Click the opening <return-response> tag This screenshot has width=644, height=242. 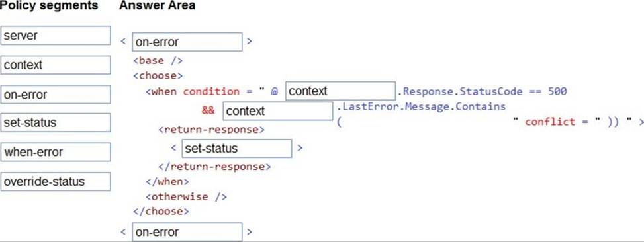click(x=212, y=130)
